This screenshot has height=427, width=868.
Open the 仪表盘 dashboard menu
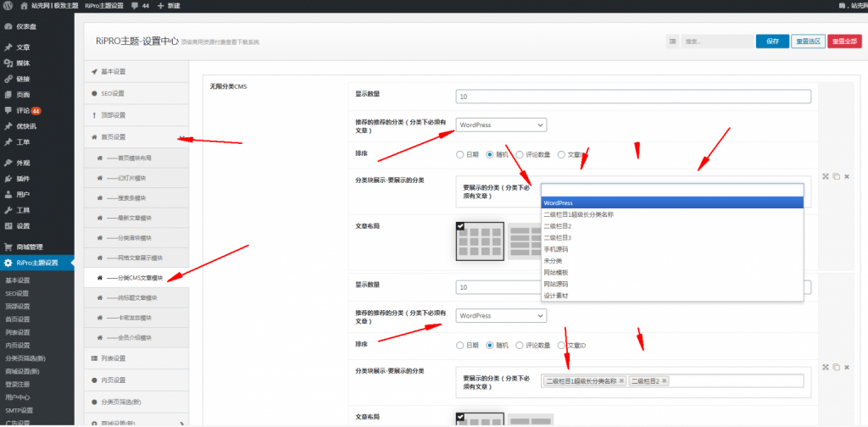(x=26, y=26)
